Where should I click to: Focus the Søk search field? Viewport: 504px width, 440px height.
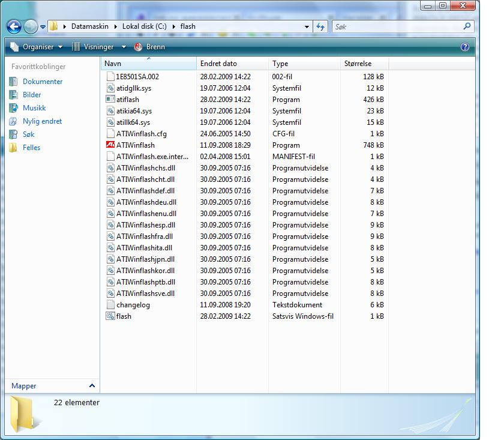(397, 26)
